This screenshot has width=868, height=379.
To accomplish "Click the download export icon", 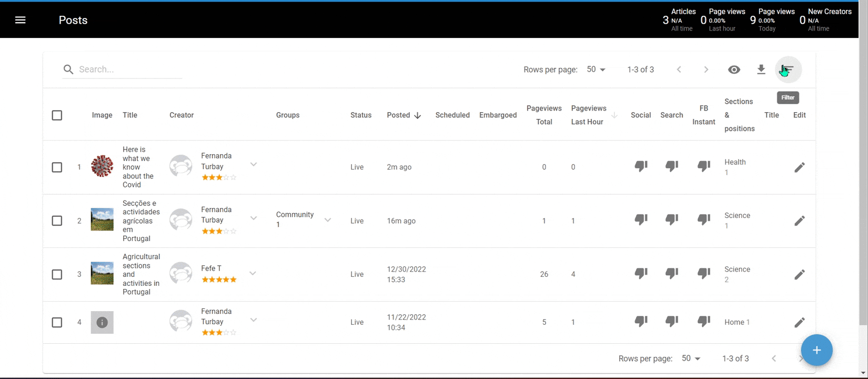I will [x=761, y=69].
